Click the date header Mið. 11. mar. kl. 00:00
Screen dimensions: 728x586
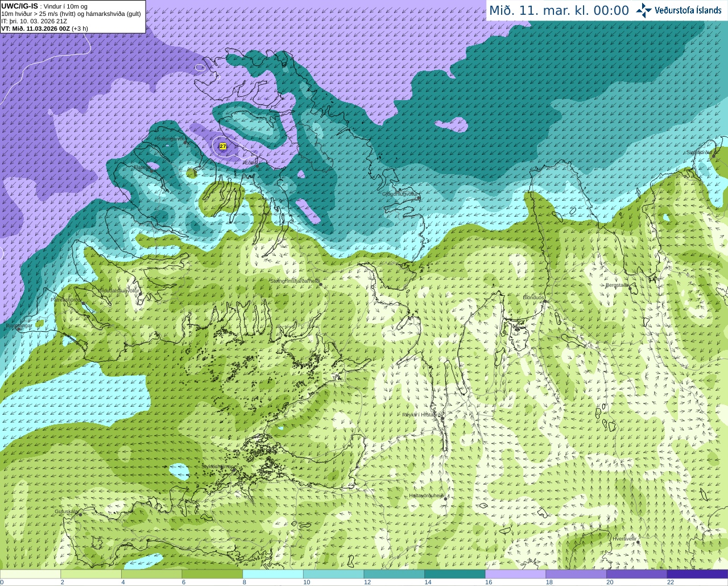pyautogui.click(x=559, y=10)
